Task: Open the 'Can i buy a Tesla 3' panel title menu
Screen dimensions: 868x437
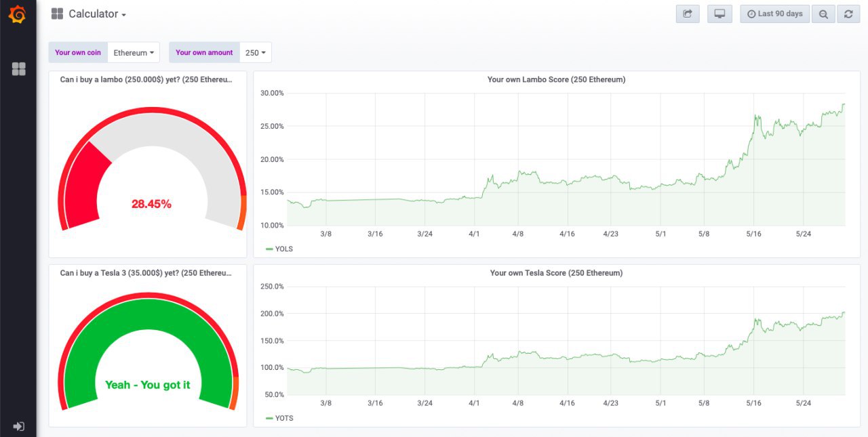Action: point(146,272)
